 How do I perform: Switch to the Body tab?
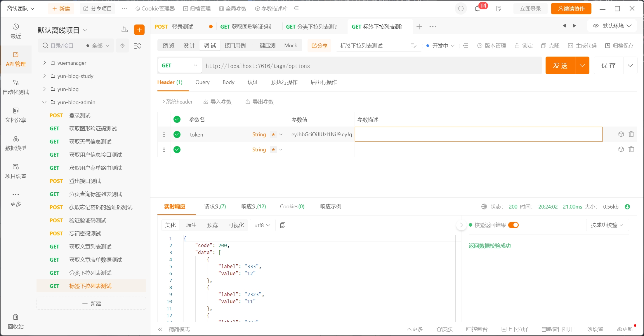pos(228,82)
